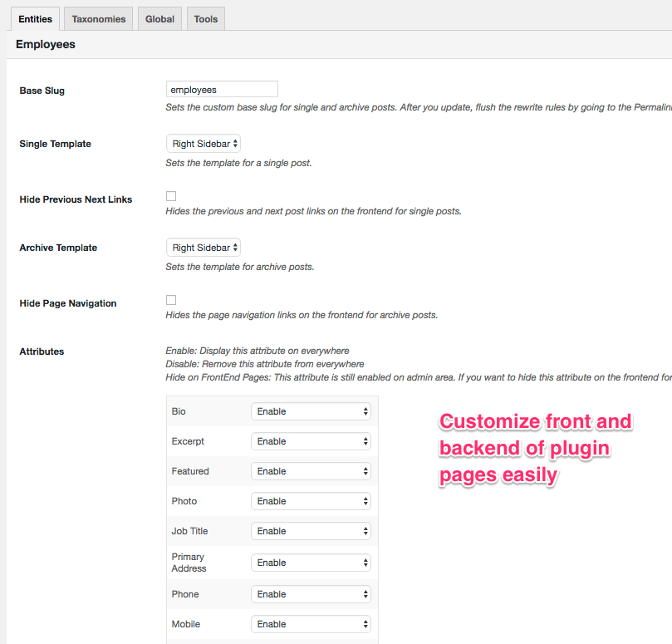This screenshot has height=644, width=672.
Task: Click 'Disable: Remove this attribute from everywhere' text
Action: tap(265, 364)
